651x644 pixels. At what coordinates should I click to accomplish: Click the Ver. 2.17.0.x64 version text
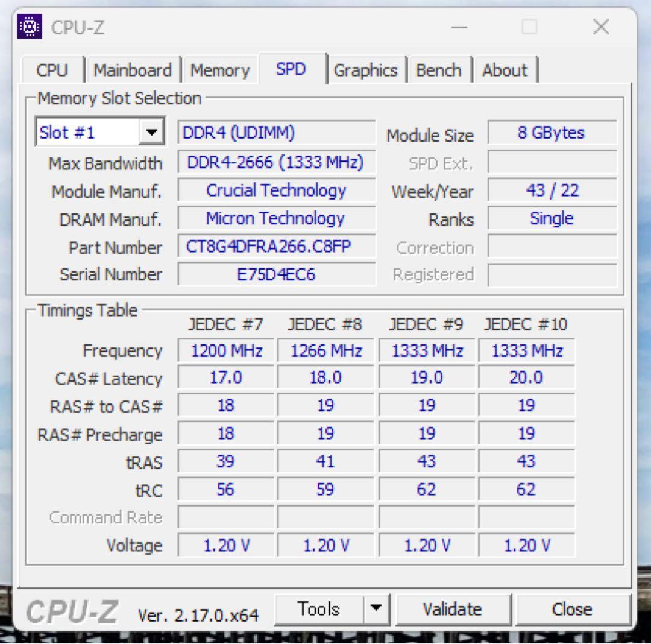[198, 615]
